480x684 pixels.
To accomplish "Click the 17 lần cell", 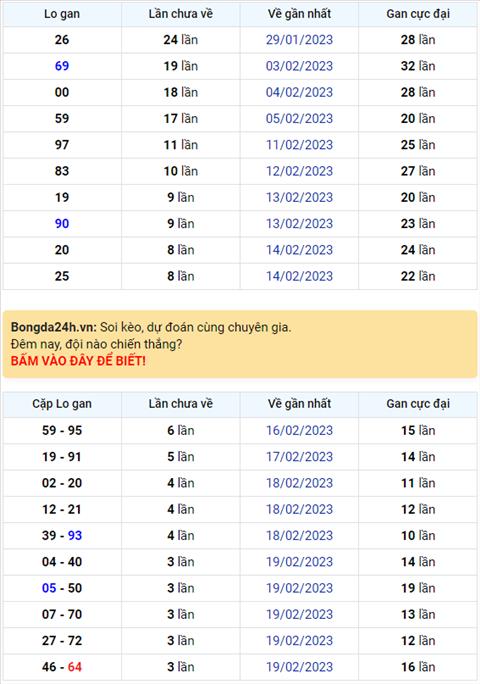I will 181,118.
